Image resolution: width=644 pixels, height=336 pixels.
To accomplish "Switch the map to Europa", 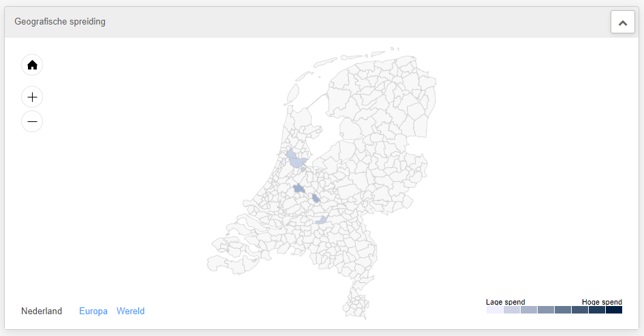I will 93,311.
